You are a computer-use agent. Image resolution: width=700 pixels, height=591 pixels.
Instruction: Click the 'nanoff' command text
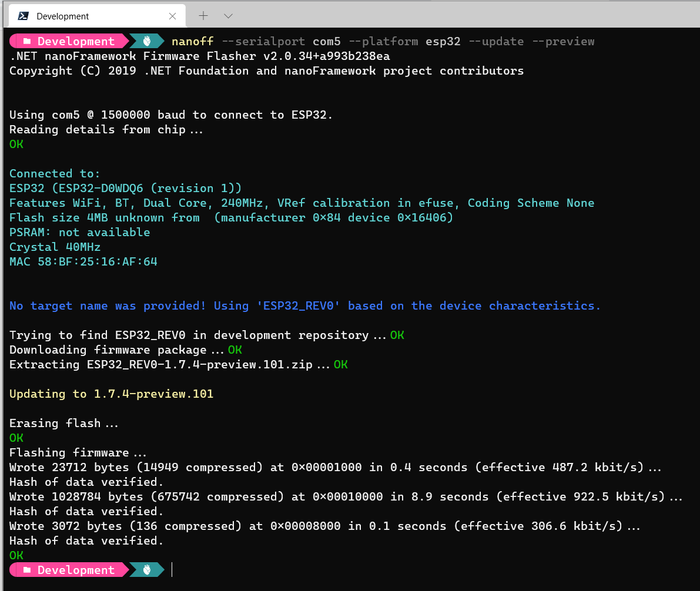tap(192, 42)
